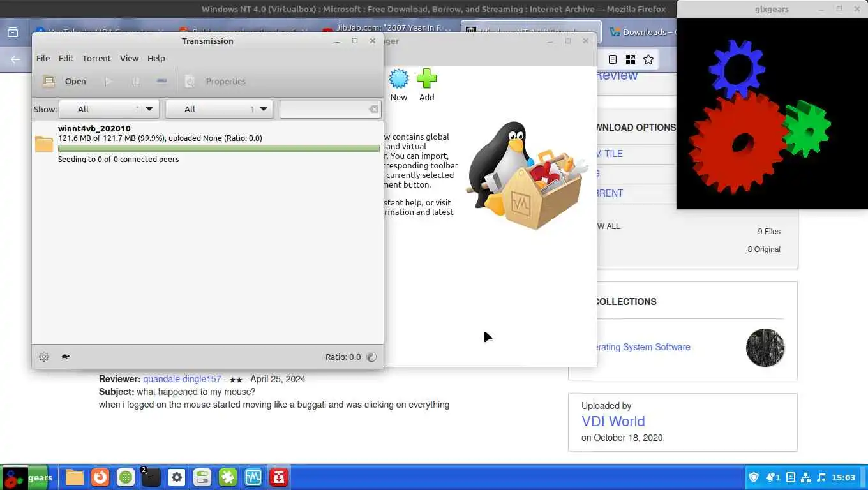The width and height of the screenshot is (868, 490).
Task: Open a torrent file with Transmission's Open button
Action: click(64, 81)
